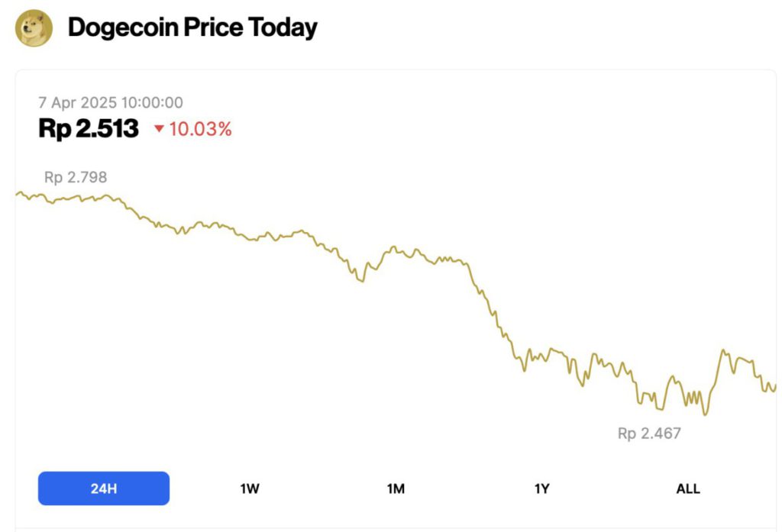The image size is (782, 532).
Task: Click the price line directly above the 1M tab
Action: tap(396, 247)
